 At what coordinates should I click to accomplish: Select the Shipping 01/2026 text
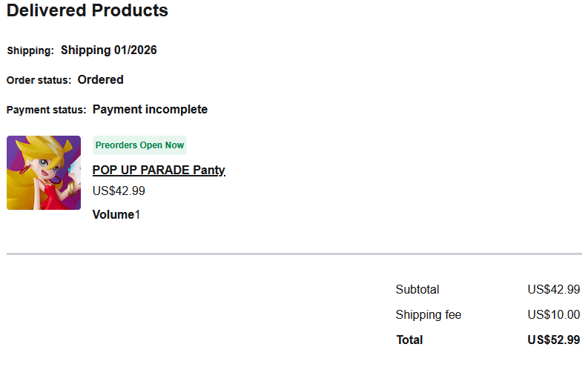coord(108,50)
